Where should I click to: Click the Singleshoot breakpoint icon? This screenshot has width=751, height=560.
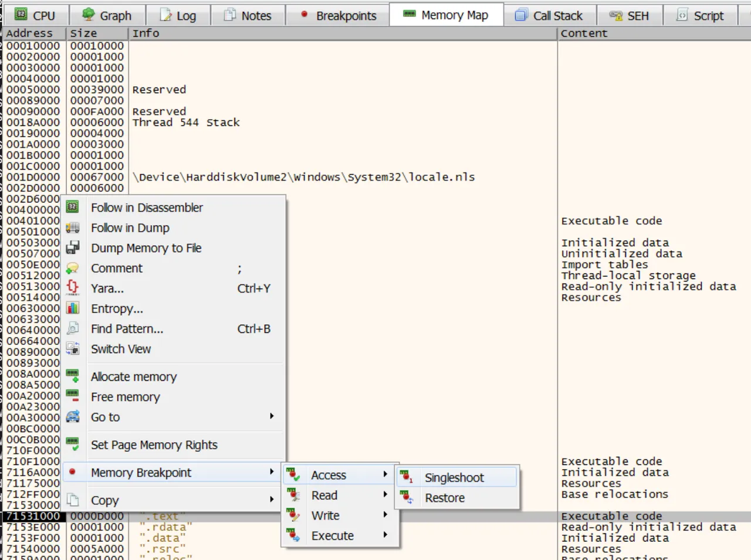(x=406, y=477)
